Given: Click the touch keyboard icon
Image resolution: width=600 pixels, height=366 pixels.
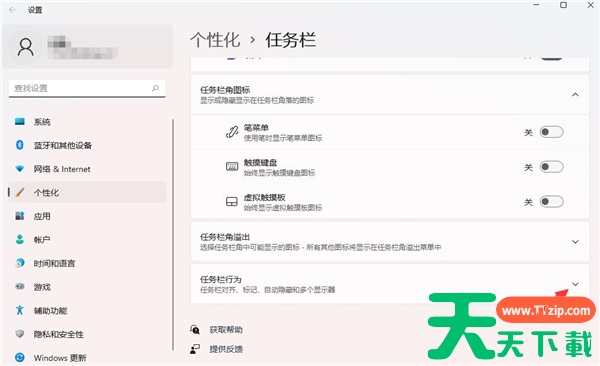Looking at the screenshot, I should [x=232, y=167].
